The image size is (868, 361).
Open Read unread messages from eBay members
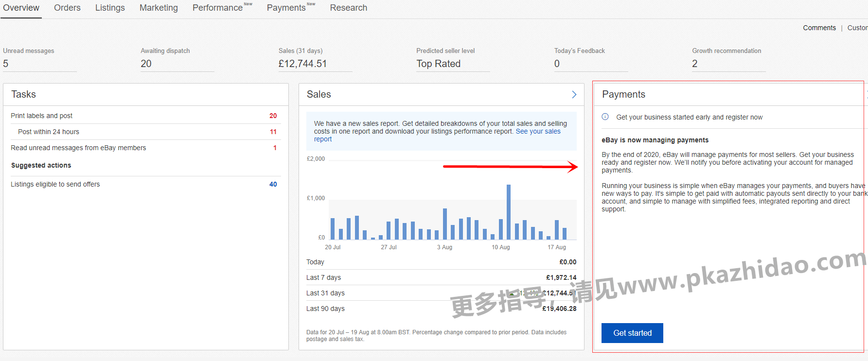coord(78,148)
